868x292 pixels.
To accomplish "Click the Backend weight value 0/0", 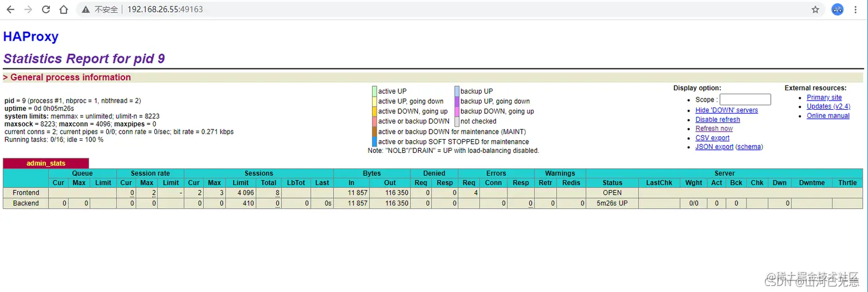I will coord(693,203).
